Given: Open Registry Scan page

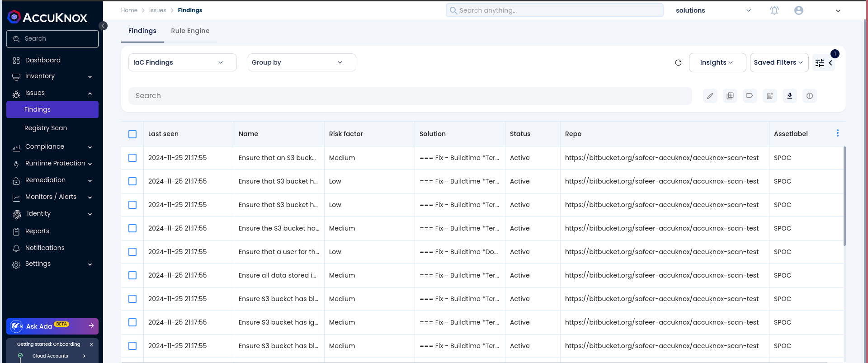Looking at the screenshot, I should coord(46,128).
